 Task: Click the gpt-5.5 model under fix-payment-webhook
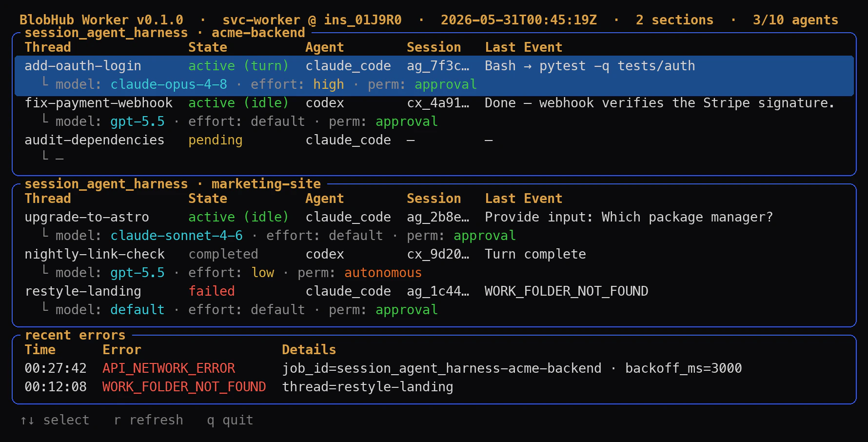[x=138, y=121]
